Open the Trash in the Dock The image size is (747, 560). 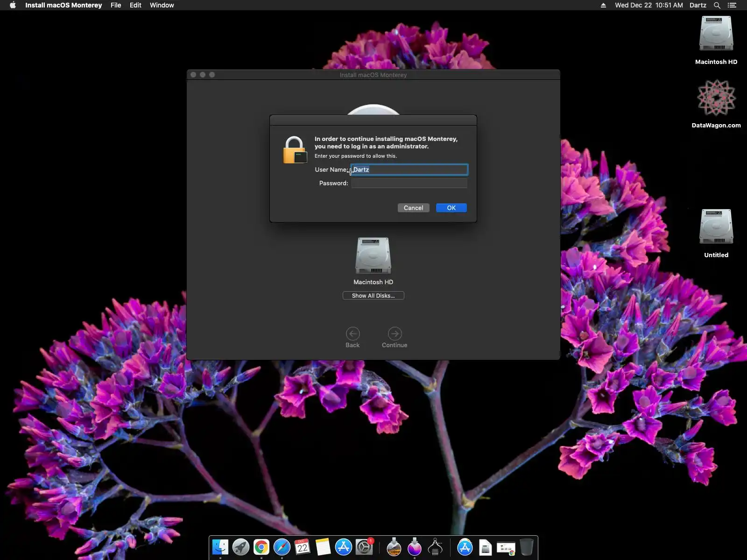pos(527,547)
